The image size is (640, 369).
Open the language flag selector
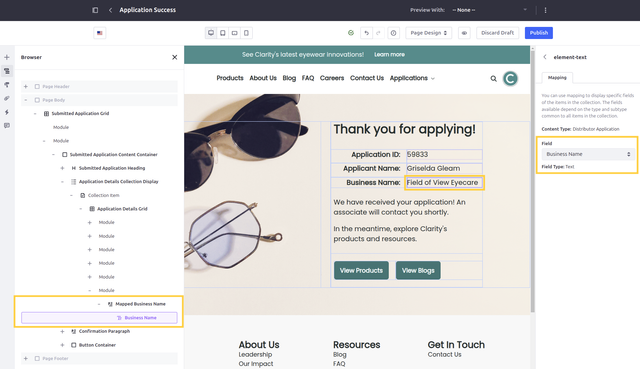[100, 33]
